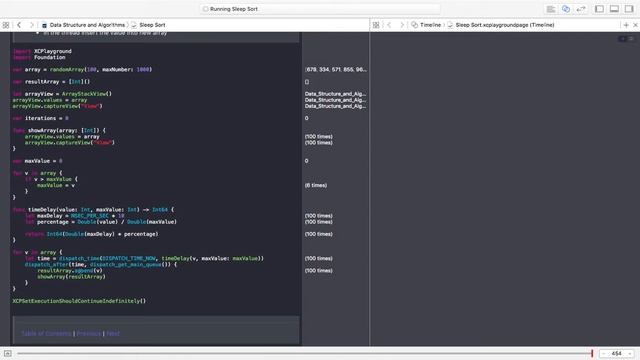Click the array result [678, 334, 571...
The width and height of the screenshot is (640, 360).
pyautogui.click(x=336, y=70)
